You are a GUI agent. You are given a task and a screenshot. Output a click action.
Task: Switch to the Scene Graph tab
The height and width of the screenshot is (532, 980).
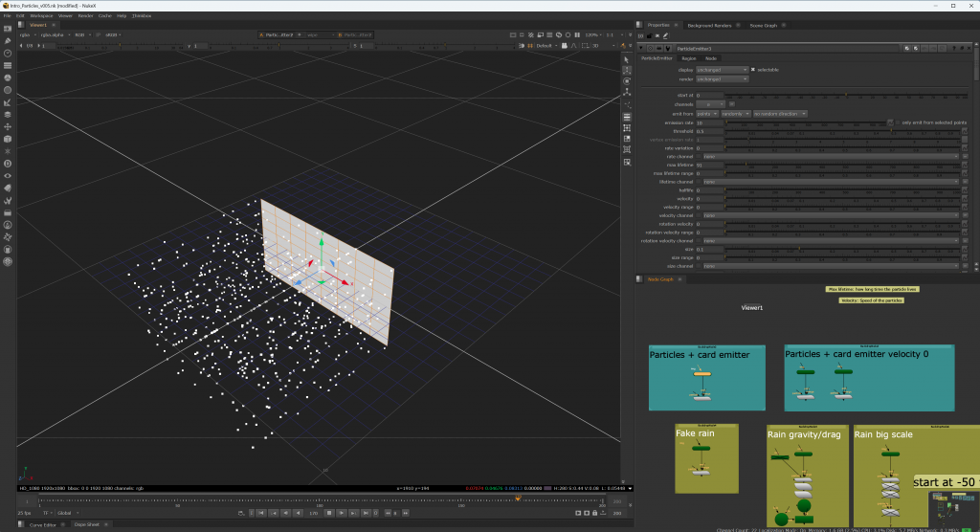763,25
